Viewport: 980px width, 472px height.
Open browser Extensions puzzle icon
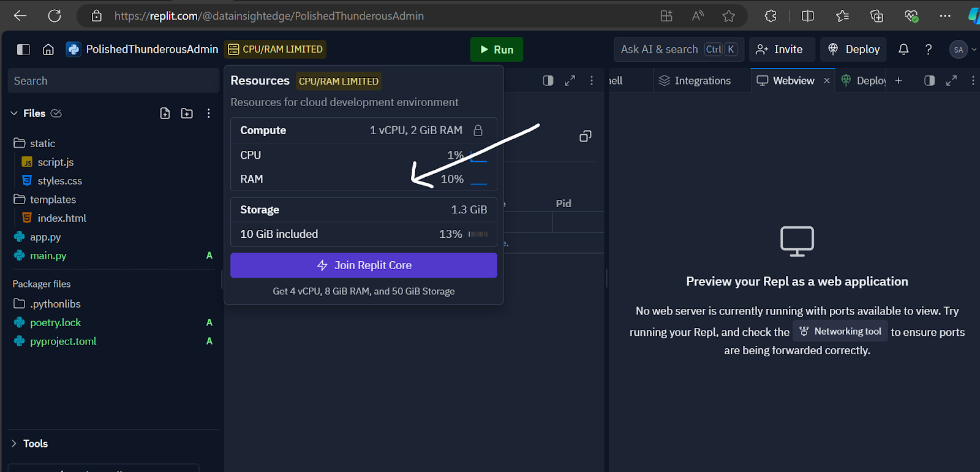771,16
